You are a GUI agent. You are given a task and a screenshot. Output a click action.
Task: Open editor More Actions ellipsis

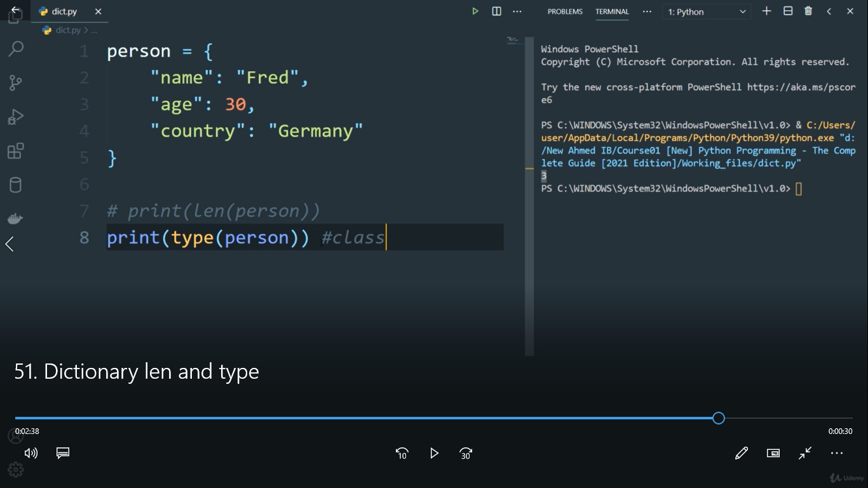tap(517, 11)
